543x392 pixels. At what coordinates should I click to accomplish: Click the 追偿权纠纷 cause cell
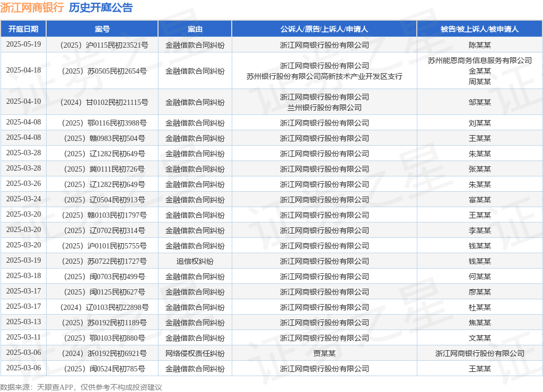click(x=195, y=261)
